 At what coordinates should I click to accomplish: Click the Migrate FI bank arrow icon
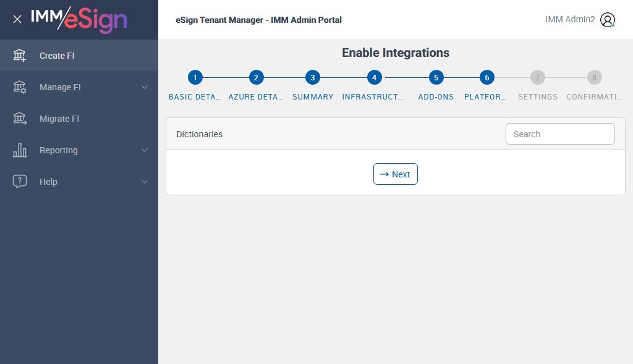tap(19, 118)
